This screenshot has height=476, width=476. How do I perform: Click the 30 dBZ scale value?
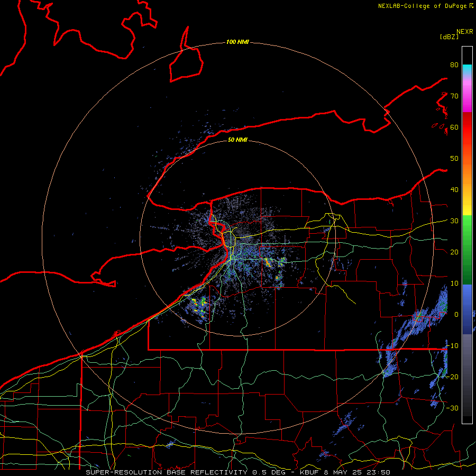point(454,221)
